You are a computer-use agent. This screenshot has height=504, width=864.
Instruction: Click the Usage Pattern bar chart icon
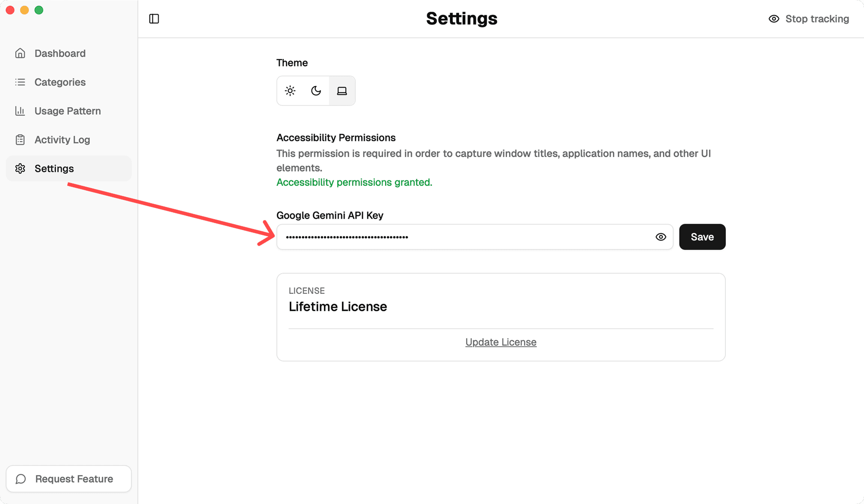[21, 111]
